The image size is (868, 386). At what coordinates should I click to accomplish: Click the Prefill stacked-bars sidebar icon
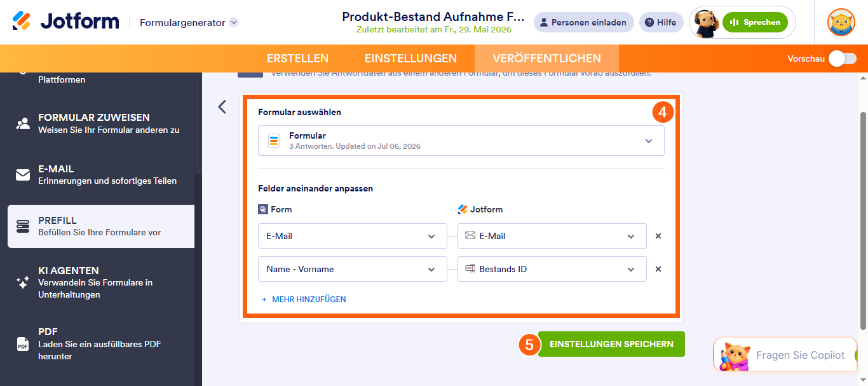[x=23, y=226]
